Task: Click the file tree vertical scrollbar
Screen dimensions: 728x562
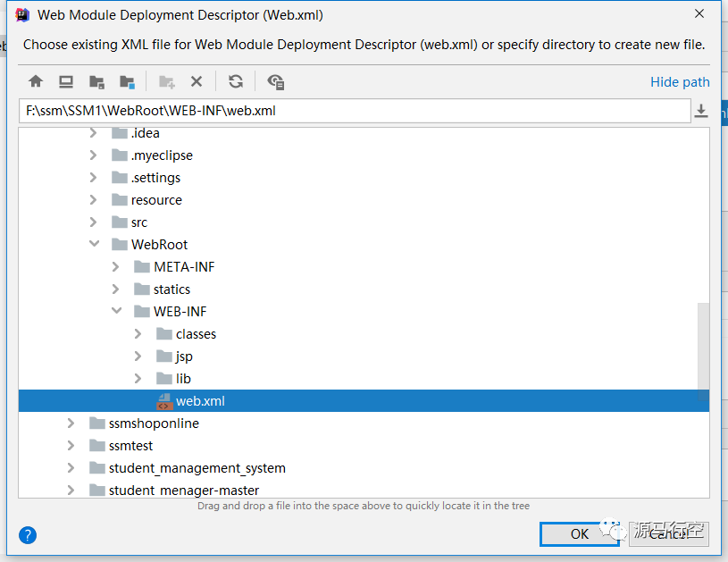Action: click(704, 347)
